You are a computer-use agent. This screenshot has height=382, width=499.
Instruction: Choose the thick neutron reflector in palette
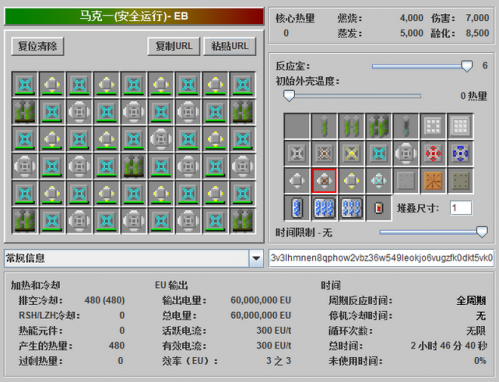coord(460,126)
